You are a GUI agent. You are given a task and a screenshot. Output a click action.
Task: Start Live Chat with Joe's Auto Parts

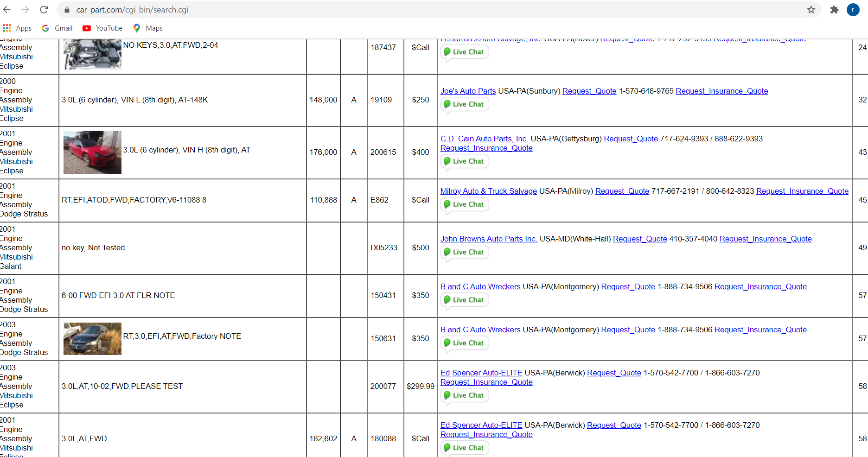(x=465, y=104)
